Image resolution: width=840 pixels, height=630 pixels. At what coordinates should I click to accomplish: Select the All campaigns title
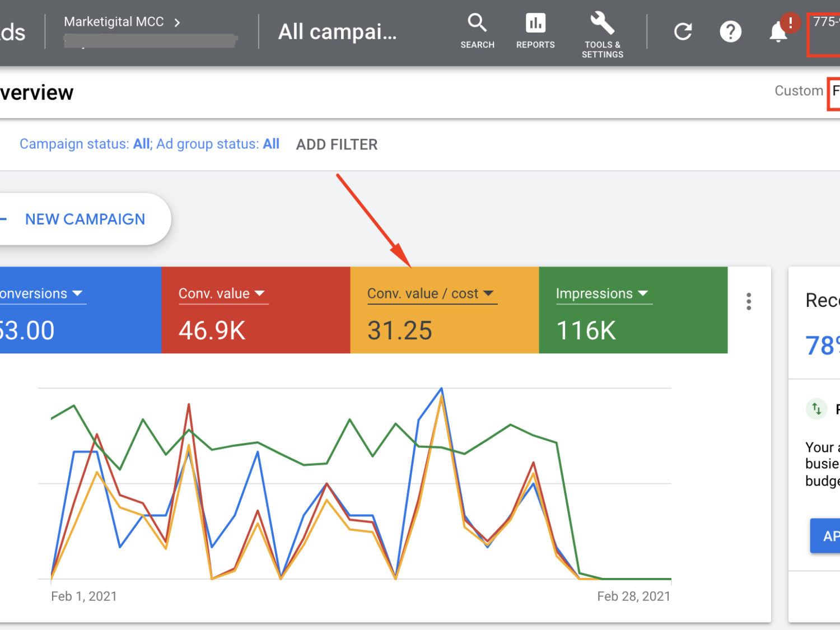coord(337,32)
